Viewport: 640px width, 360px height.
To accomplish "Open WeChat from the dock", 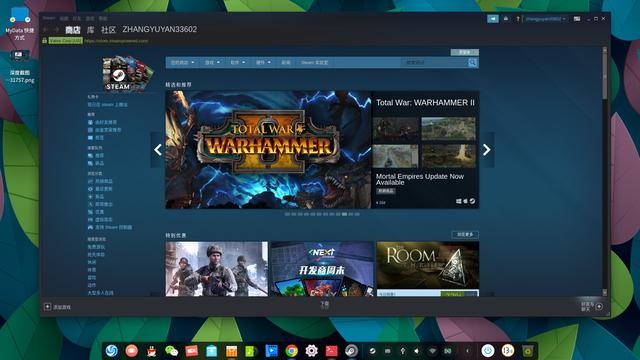I will point(171,351).
